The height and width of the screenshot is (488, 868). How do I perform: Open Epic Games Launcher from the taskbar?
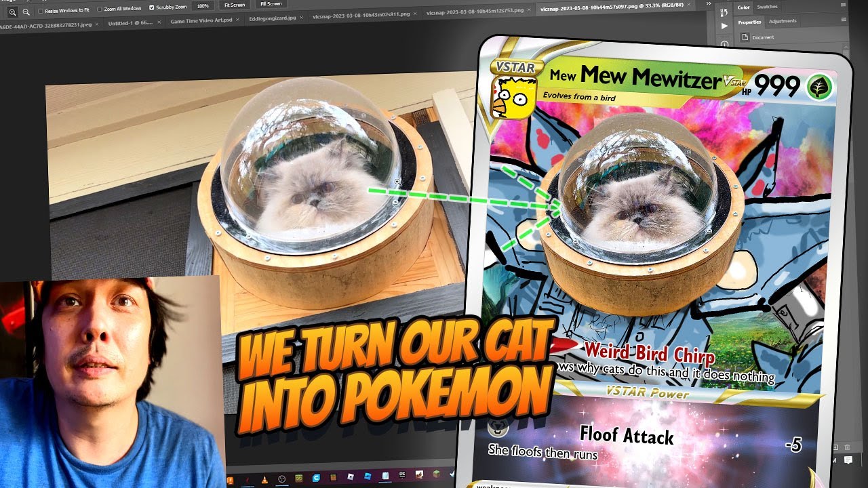click(x=401, y=475)
